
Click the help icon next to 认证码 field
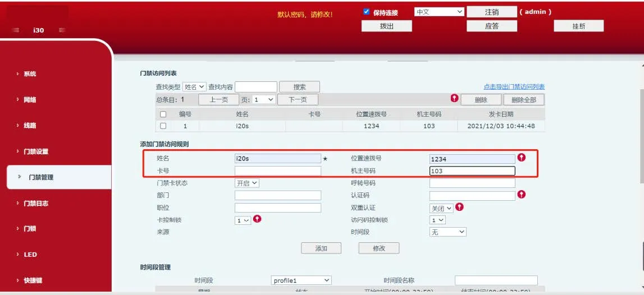522,195
